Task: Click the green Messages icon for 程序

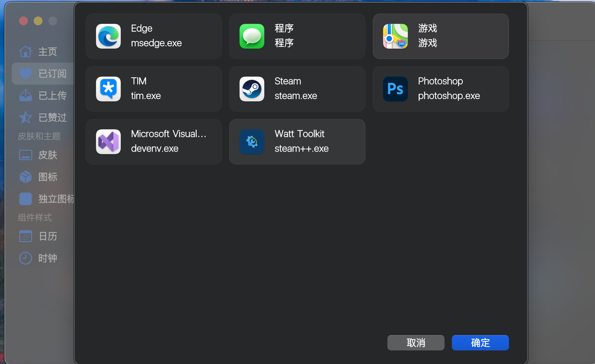Action: [252, 36]
